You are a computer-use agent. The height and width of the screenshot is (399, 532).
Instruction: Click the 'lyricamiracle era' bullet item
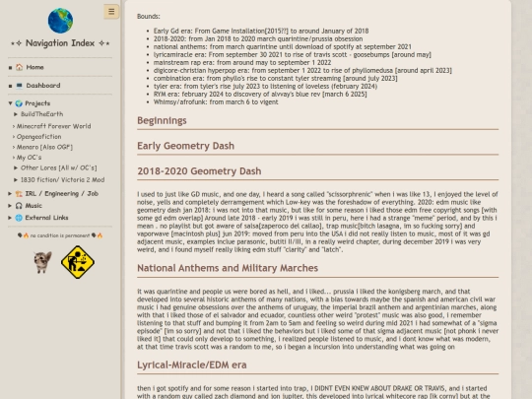click(x=293, y=54)
